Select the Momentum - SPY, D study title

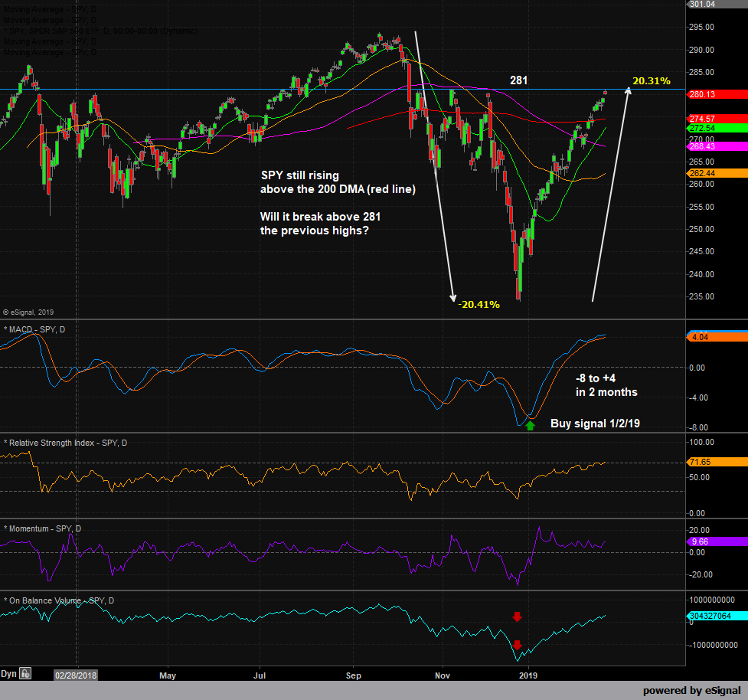tap(42, 528)
